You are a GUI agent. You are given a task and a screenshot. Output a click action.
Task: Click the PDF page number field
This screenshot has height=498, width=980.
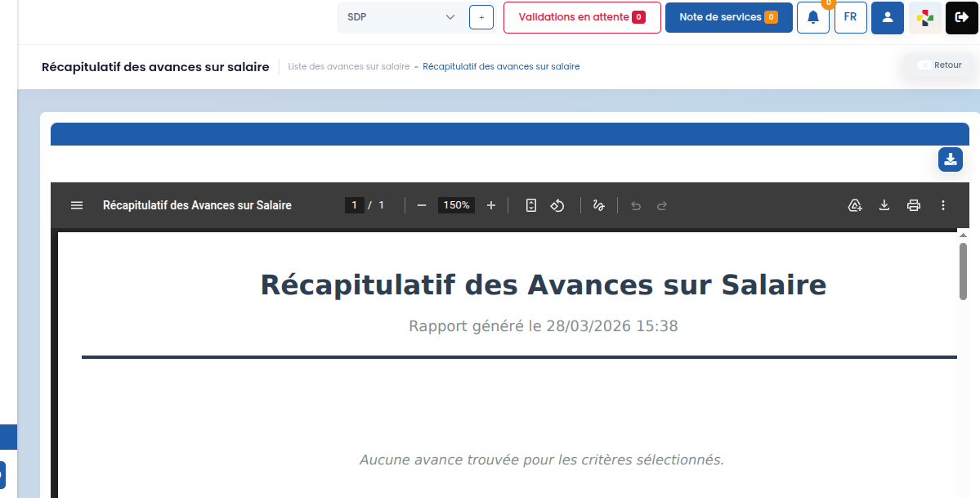[x=355, y=205]
